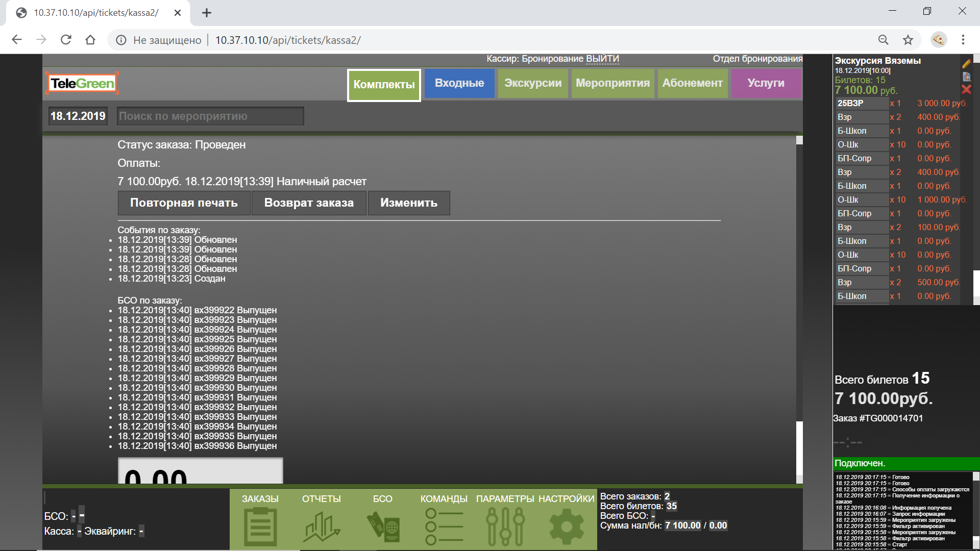Open БСО tickets icon
The width and height of the screenshot is (980, 551).
pyautogui.click(x=383, y=527)
